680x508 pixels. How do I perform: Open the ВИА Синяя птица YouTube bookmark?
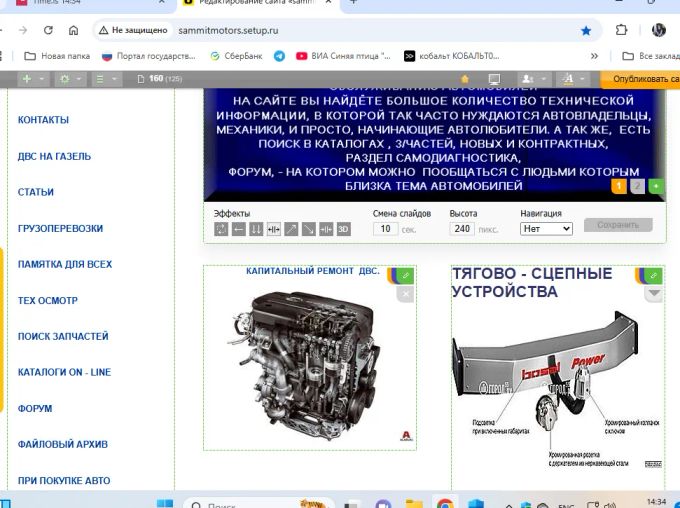point(343,56)
